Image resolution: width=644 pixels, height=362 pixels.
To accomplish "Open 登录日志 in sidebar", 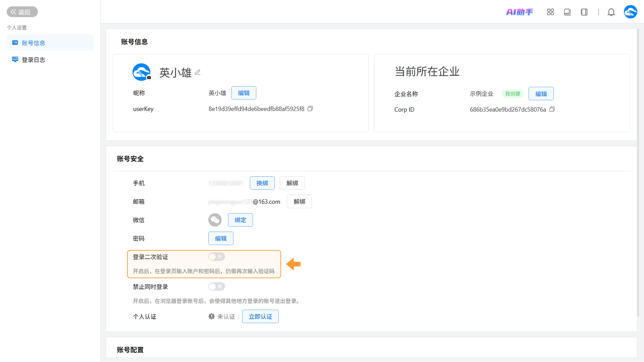I will [x=33, y=60].
